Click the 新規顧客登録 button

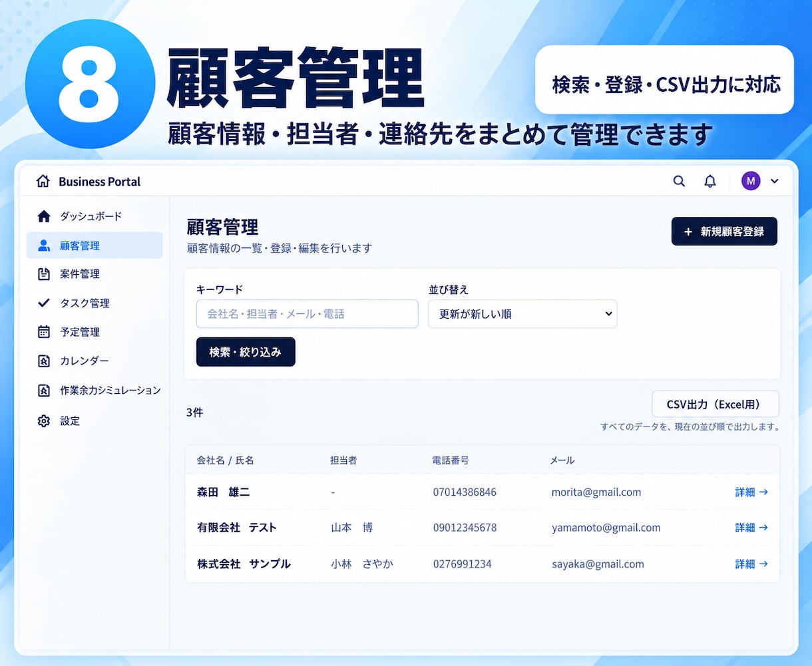pos(724,232)
